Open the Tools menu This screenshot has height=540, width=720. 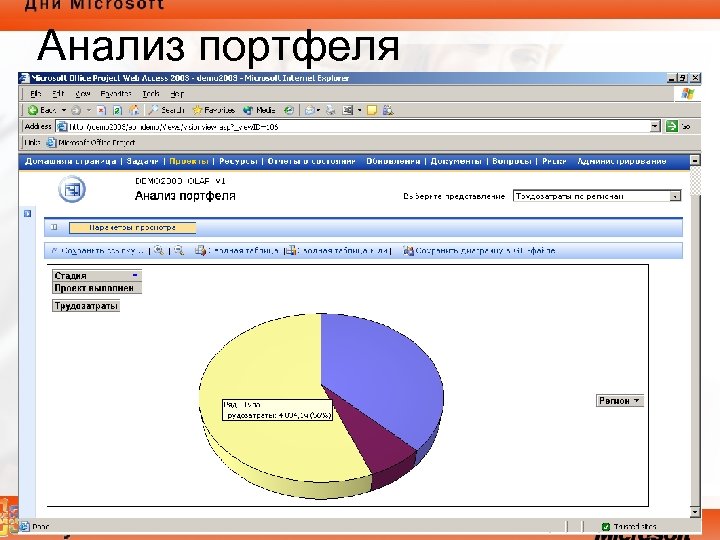pos(151,94)
